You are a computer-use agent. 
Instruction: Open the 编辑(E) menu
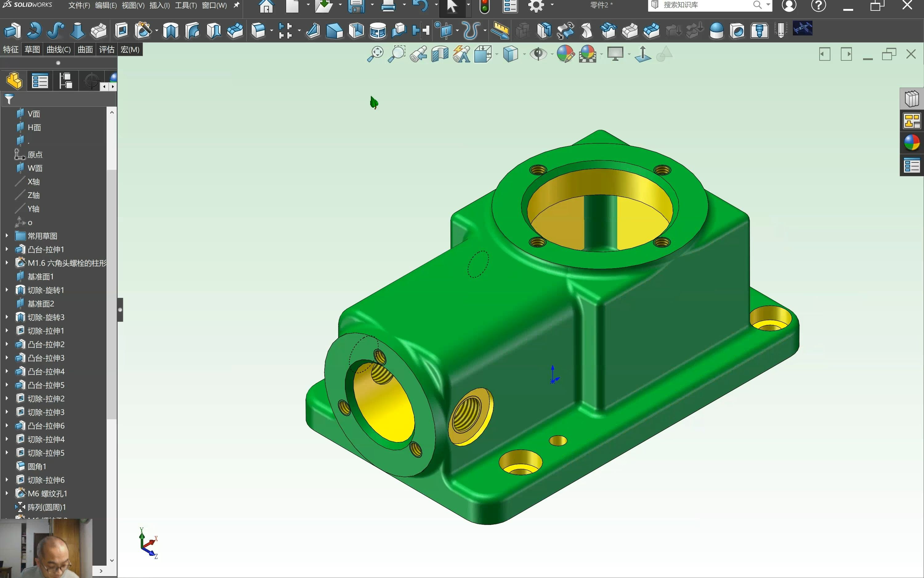click(106, 5)
